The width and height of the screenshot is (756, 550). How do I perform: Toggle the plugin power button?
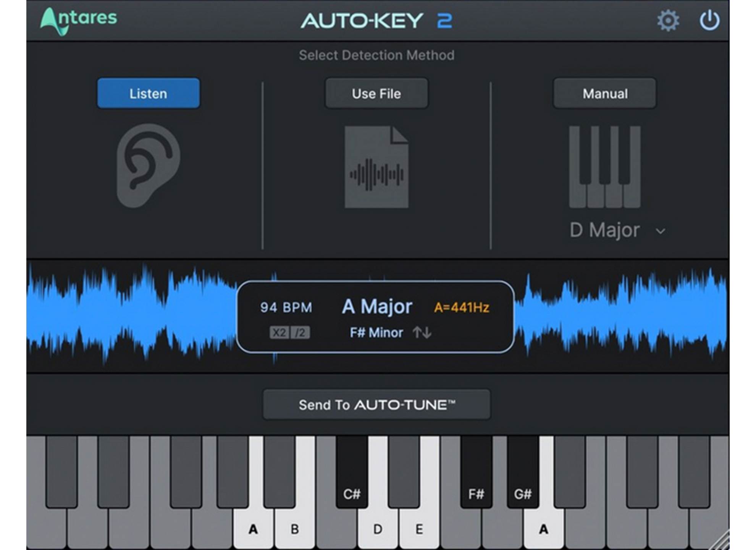point(709,20)
